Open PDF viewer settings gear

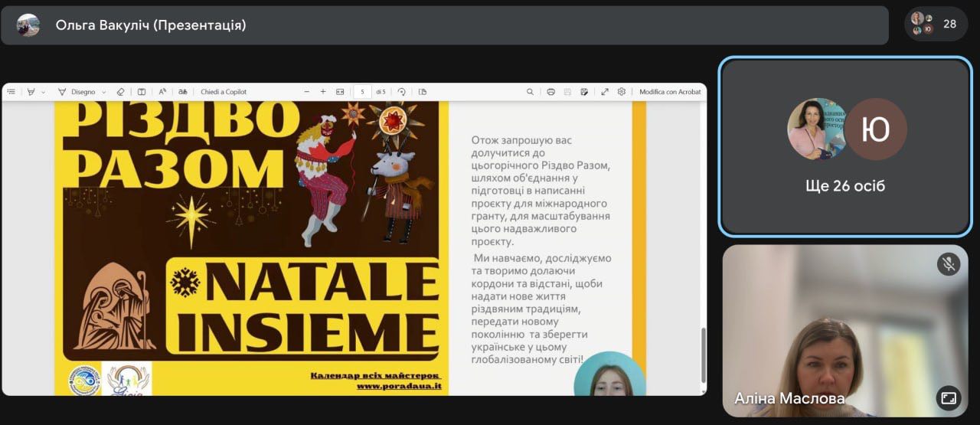[x=622, y=92]
